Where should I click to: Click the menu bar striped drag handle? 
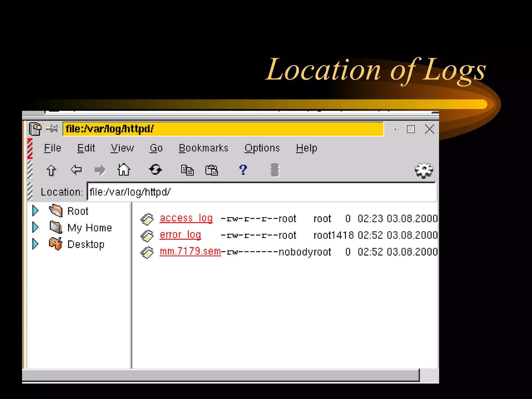[x=30, y=148]
